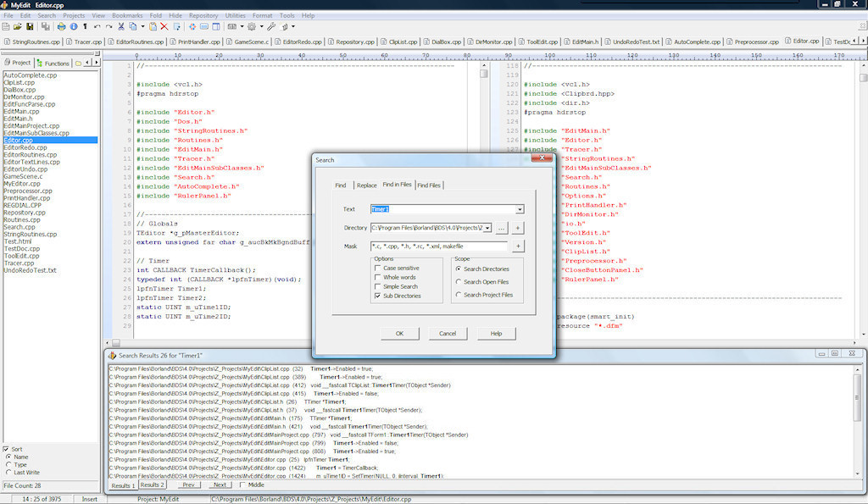Click the Undo arrow icon
Image resolution: width=868 pixels, height=504 pixels.
(97, 26)
